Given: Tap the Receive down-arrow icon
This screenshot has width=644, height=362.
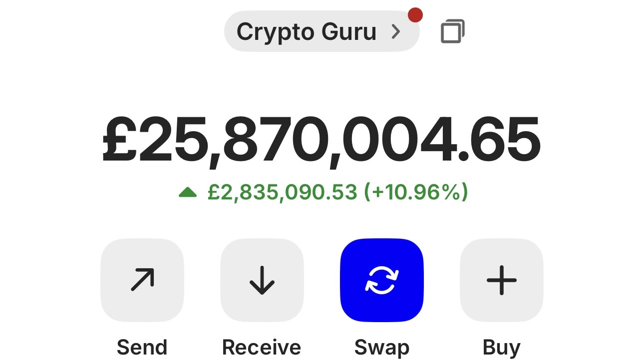Looking at the screenshot, I should (x=262, y=280).
